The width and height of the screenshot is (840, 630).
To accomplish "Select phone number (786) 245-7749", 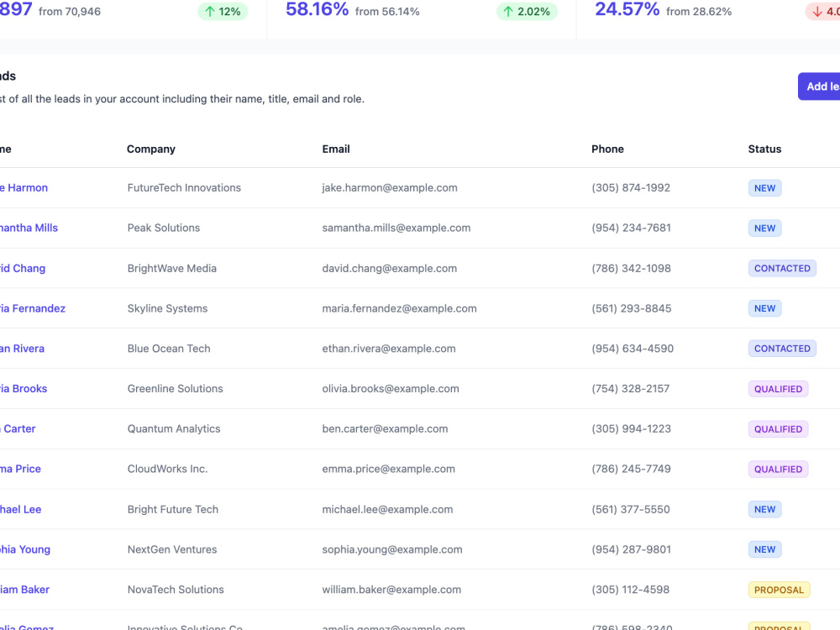I will tap(631, 469).
